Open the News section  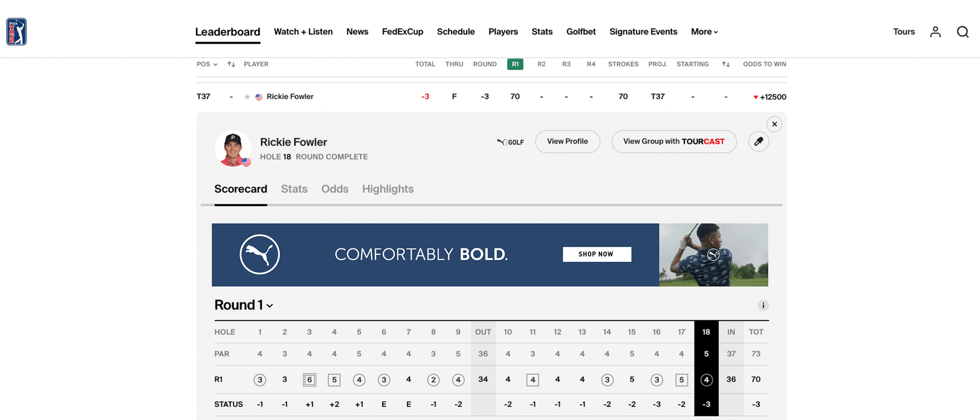pos(357,32)
